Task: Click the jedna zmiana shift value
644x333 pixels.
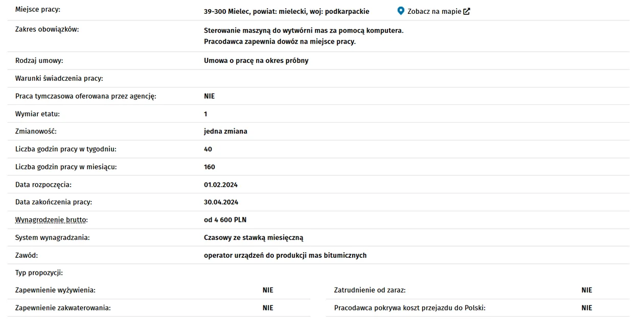Action: (x=225, y=131)
